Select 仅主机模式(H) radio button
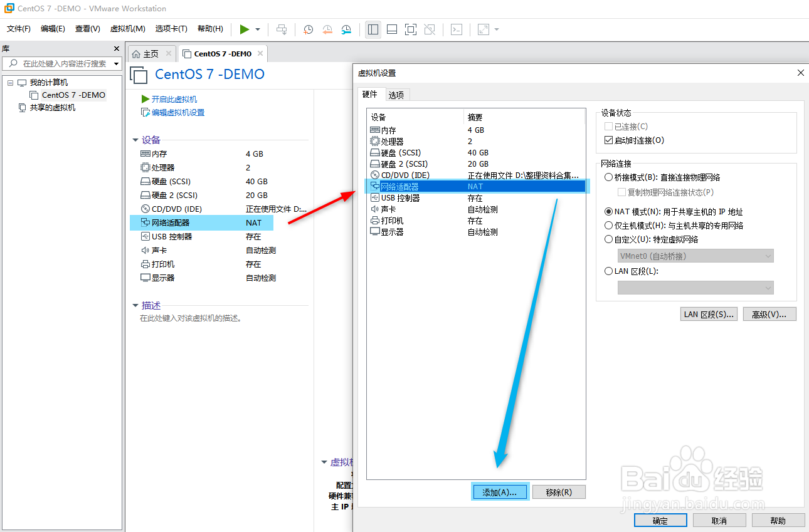Viewport: 809px width, 532px height. coord(608,226)
